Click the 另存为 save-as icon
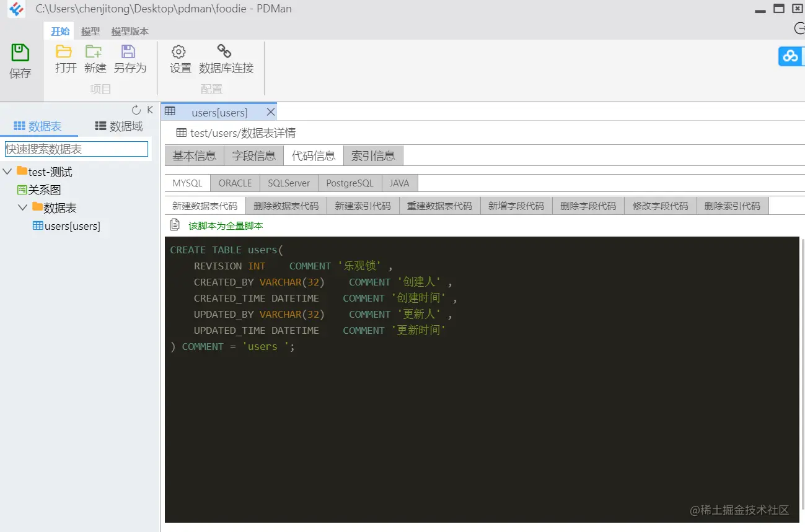Viewport: 805px width, 532px height. [128, 51]
